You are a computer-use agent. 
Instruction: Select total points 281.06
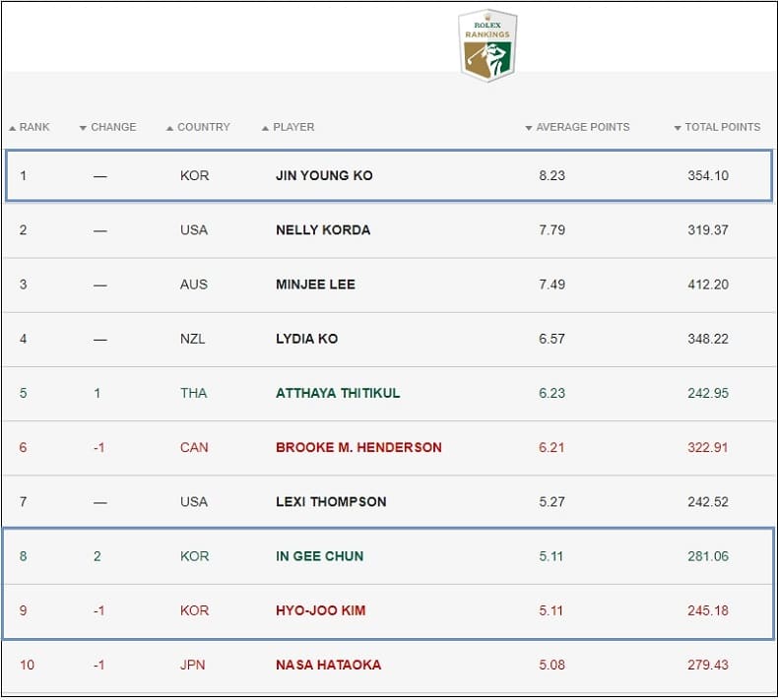pos(708,556)
